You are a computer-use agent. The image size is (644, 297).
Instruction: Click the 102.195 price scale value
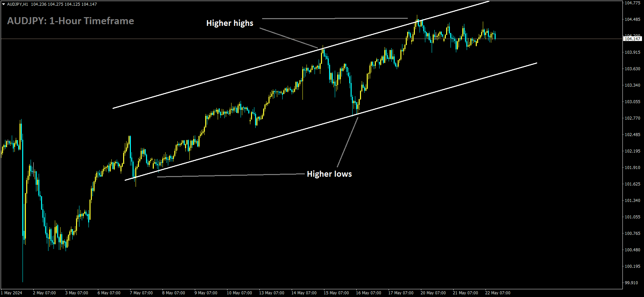point(633,151)
